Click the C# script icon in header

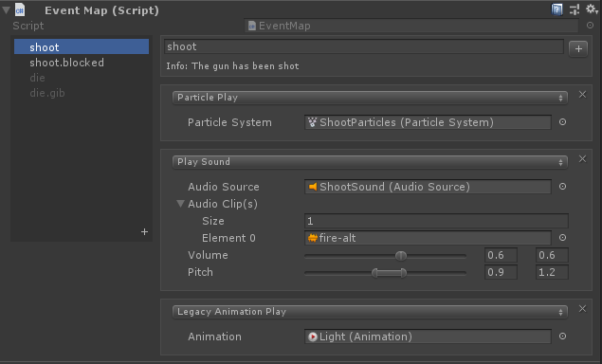[20, 9]
